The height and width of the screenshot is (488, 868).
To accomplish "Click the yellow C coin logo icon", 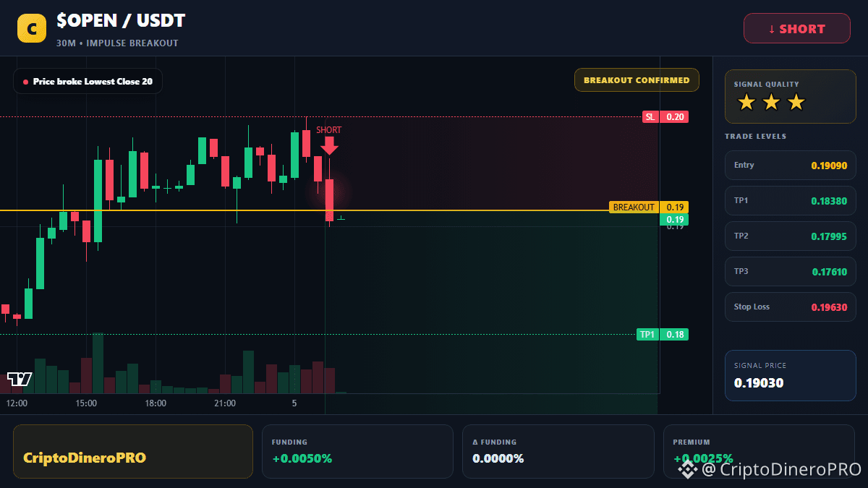I will pos(32,29).
